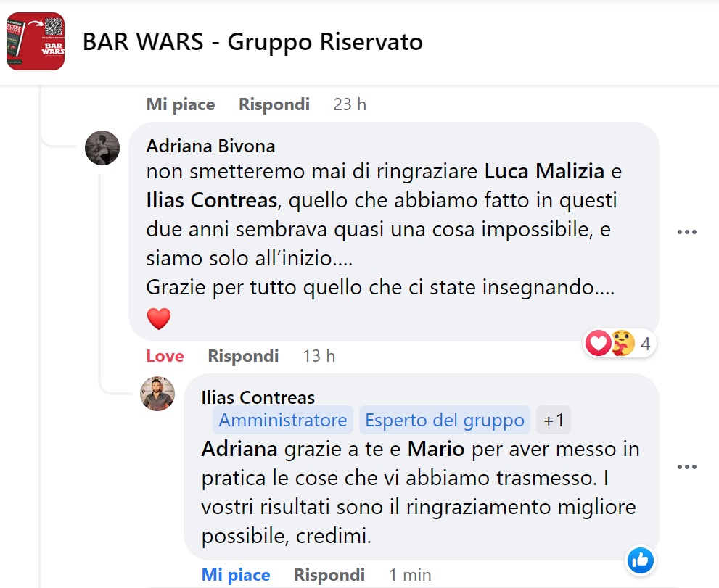Toggle Mi piace on the top comment
The width and height of the screenshot is (719, 588).
181,104
